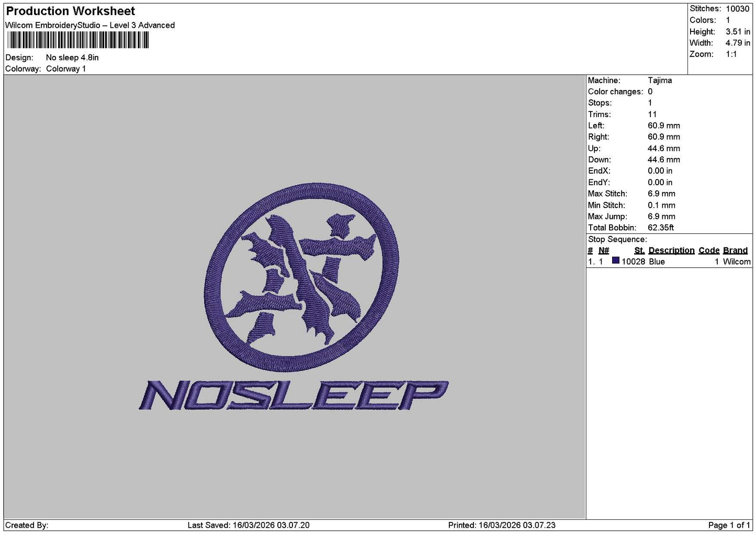Screen dimensions: 756x534
Task: Click the Right value 60.9 mm
Action: (x=664, y=137)
